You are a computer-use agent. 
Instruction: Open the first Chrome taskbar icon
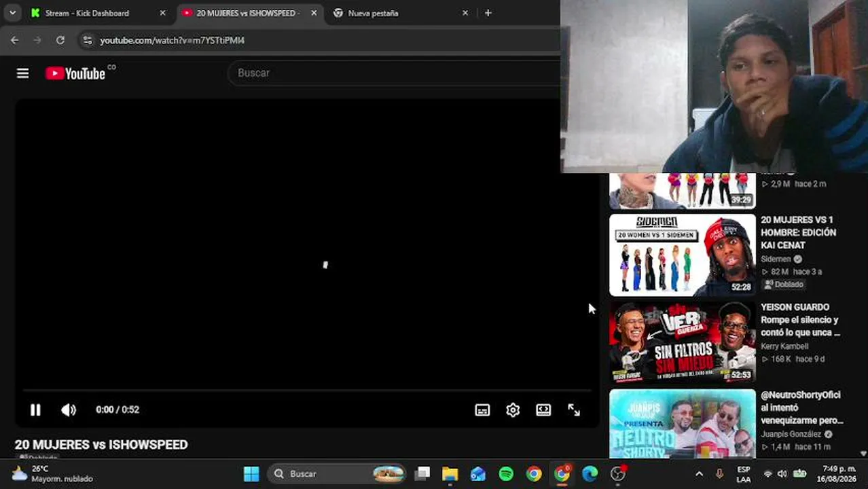click(x=534, y=473)
